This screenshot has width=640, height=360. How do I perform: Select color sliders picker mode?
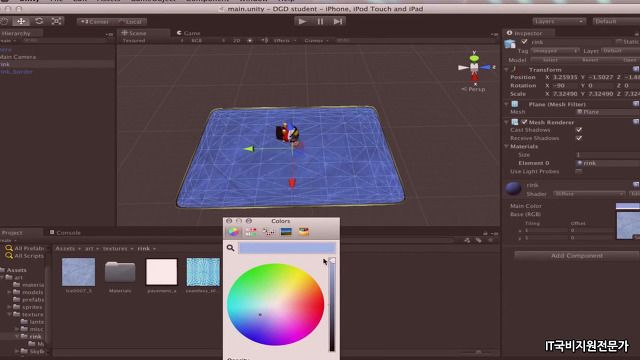(251, 232)
